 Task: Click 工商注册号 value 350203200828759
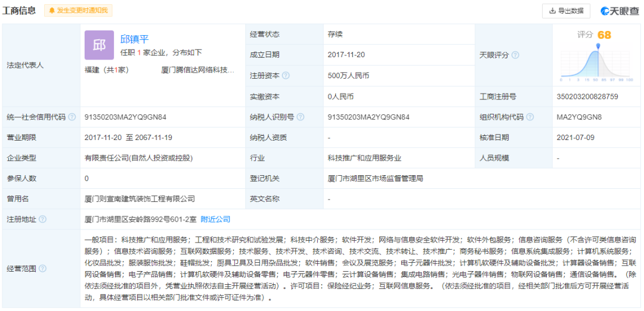tap(587, 97)
